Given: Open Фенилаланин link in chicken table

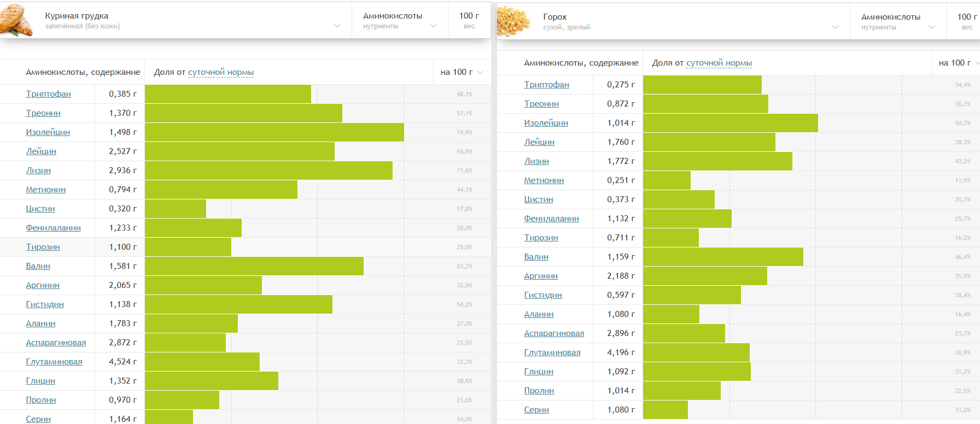Looking at the screenshot, I should [54, 228].
